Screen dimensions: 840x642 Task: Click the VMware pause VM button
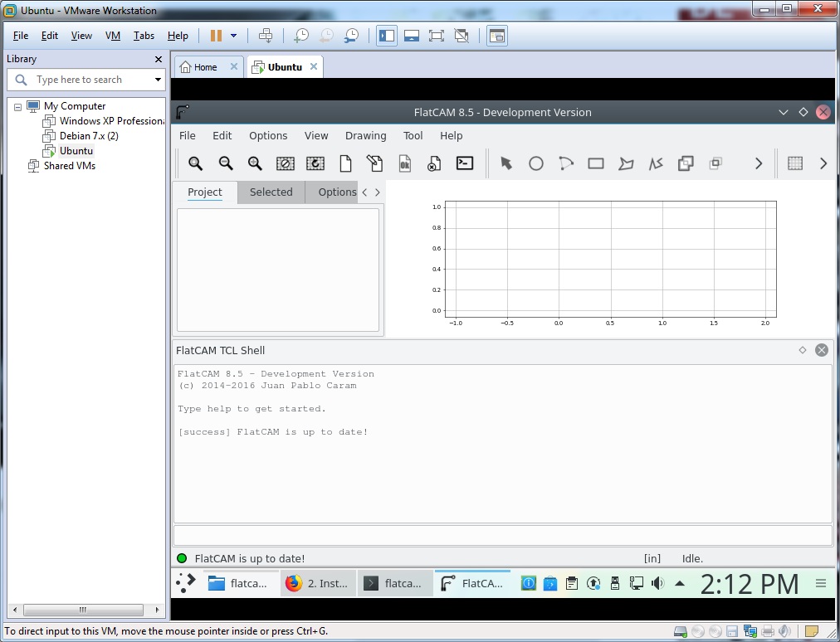(x=216, y=36)
